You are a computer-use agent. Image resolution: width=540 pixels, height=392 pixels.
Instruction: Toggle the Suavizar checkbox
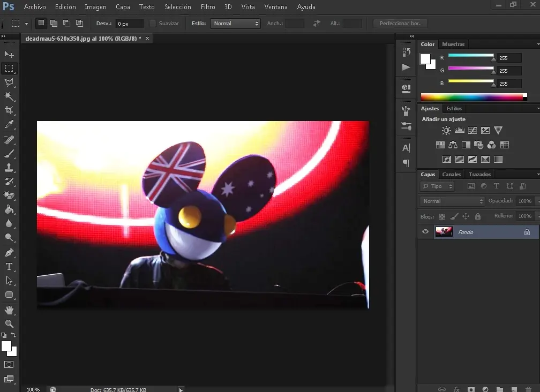point(153,24)
